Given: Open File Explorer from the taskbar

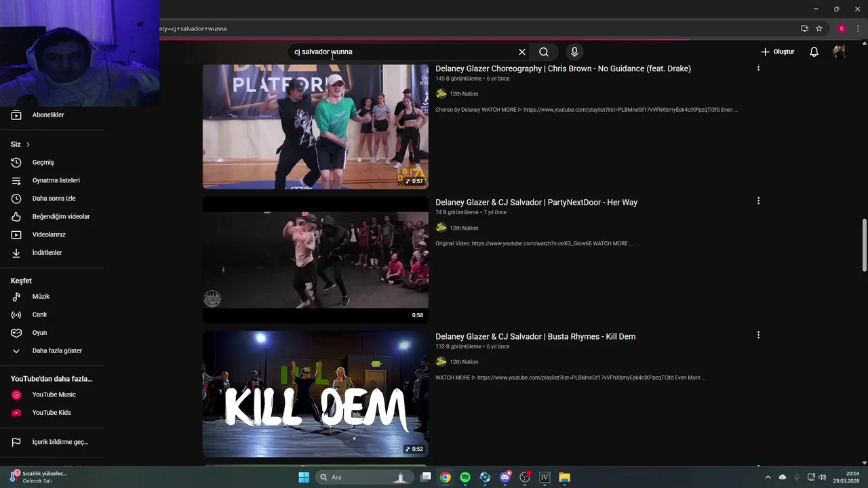Looking at the screenshot, I should click(564, 477).
